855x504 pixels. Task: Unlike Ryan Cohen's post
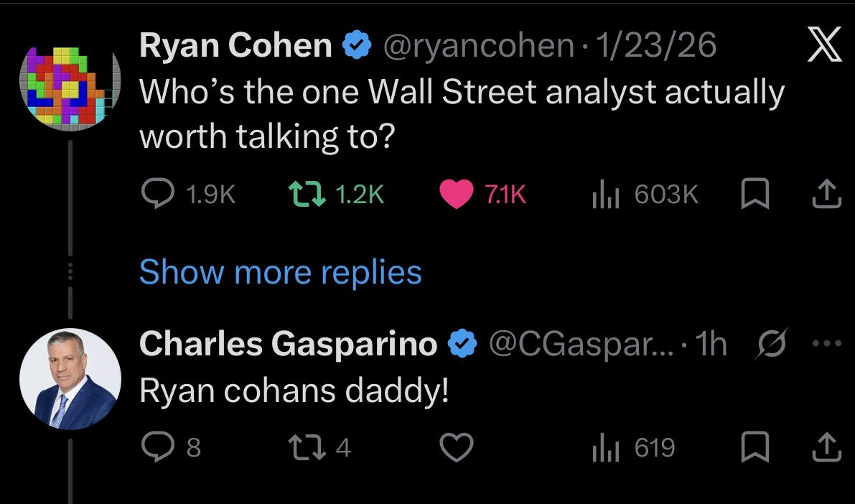456,194
